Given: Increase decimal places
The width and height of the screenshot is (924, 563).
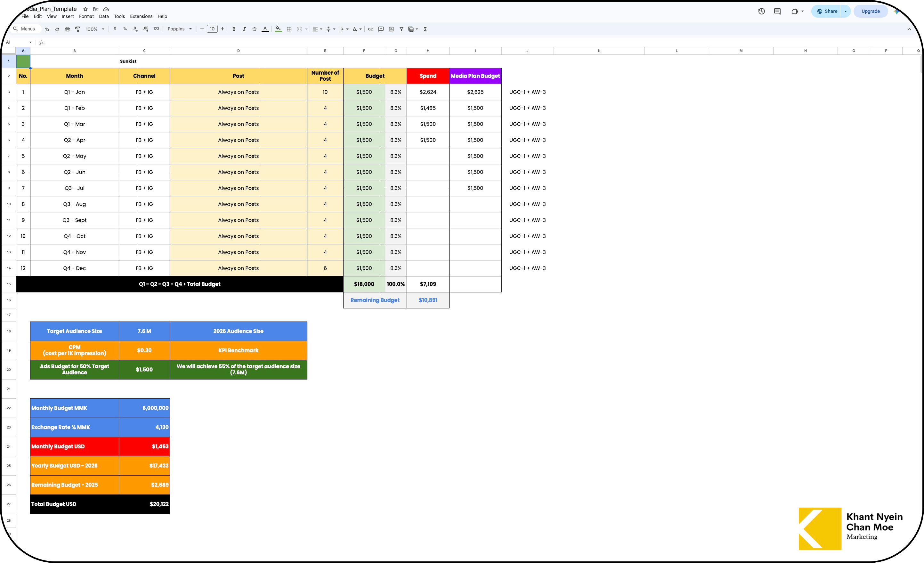Looking at the screenshot, I should click(146, 29).
